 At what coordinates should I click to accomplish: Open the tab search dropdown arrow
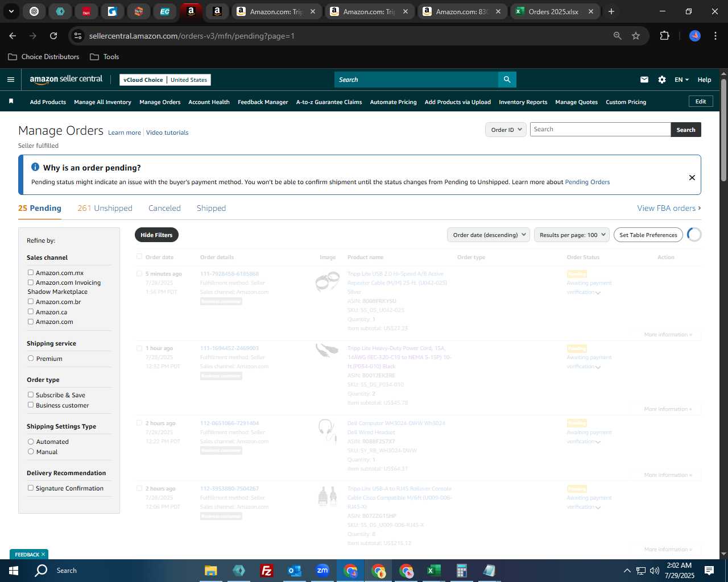11,11
